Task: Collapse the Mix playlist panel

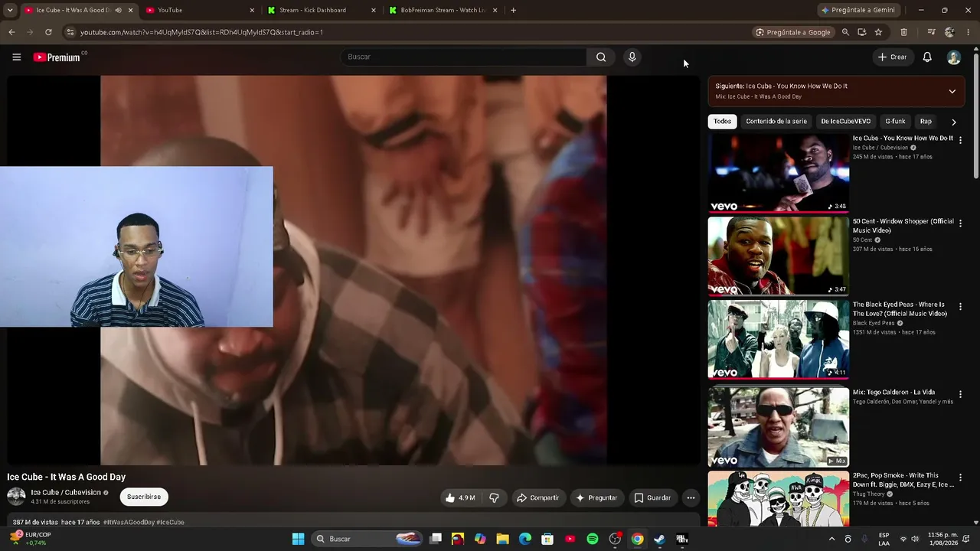Action: click(952, 91)
